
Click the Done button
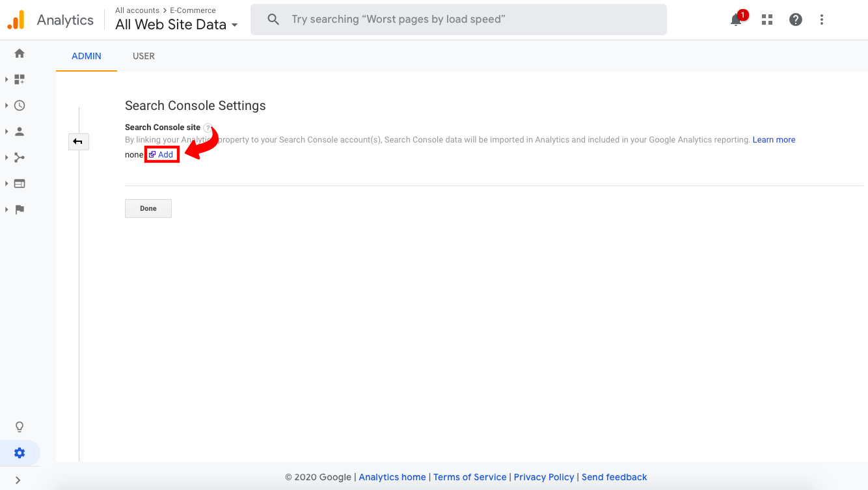[x=148, y=208]
